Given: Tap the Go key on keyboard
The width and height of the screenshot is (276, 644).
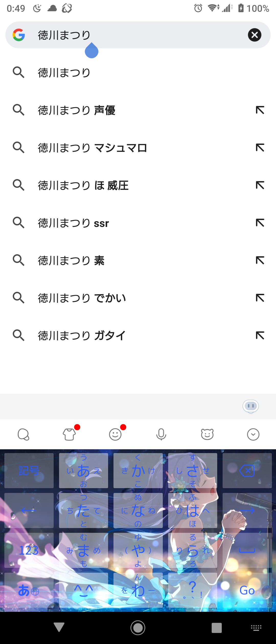Looking at the screenshot, I should click(247, 590).
